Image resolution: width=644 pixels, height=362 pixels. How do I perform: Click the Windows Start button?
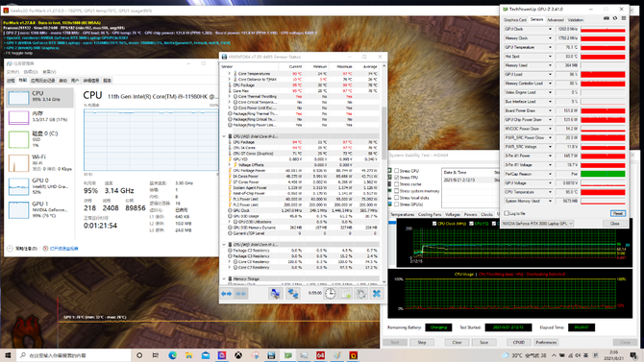point(8,355)
